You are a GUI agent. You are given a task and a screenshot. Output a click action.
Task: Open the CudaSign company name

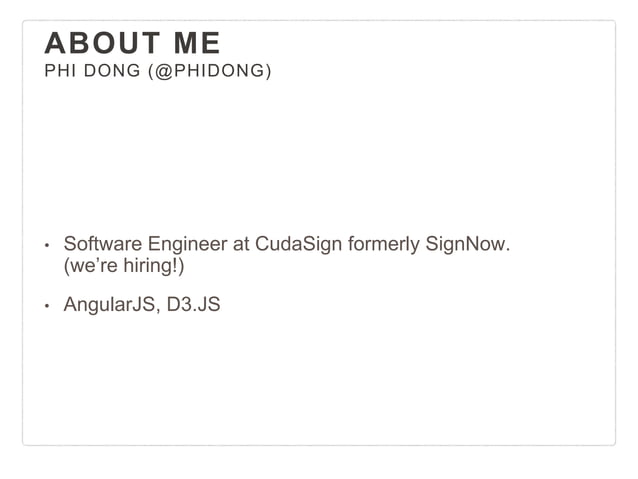point(298,245)
